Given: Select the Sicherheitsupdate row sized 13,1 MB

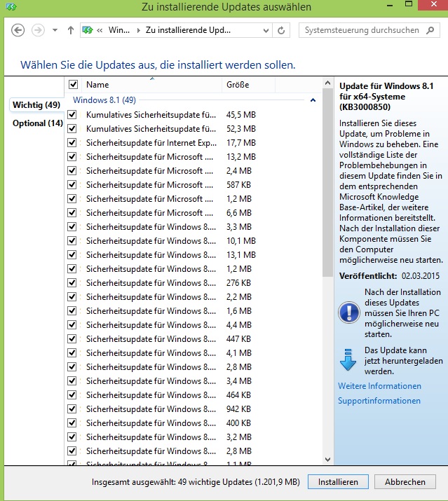Looking at the screenshot, I should (x=193, y=255).
